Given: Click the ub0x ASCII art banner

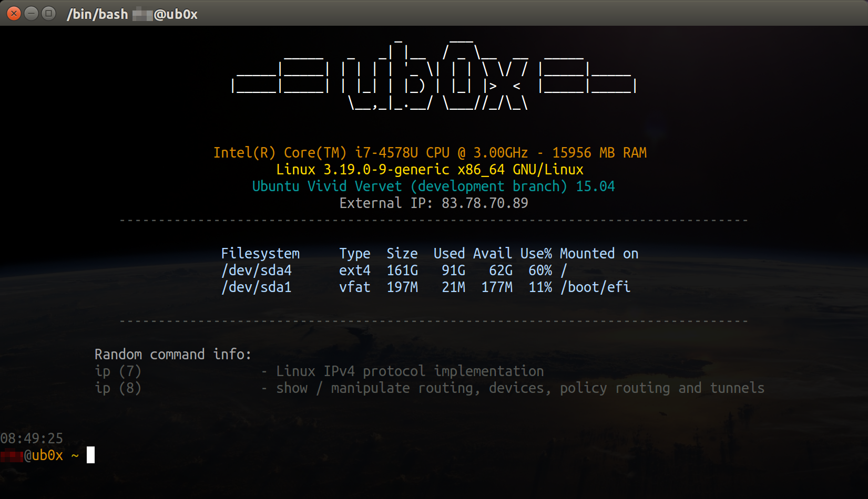Looking at the screenshot, I should [434, 74].
